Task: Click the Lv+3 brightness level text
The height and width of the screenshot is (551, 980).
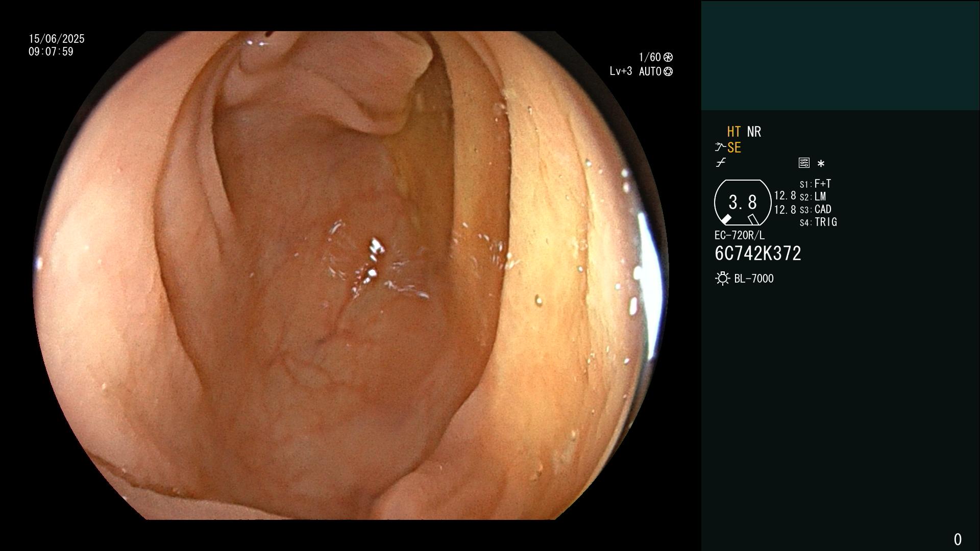Action: pos(621,71)
